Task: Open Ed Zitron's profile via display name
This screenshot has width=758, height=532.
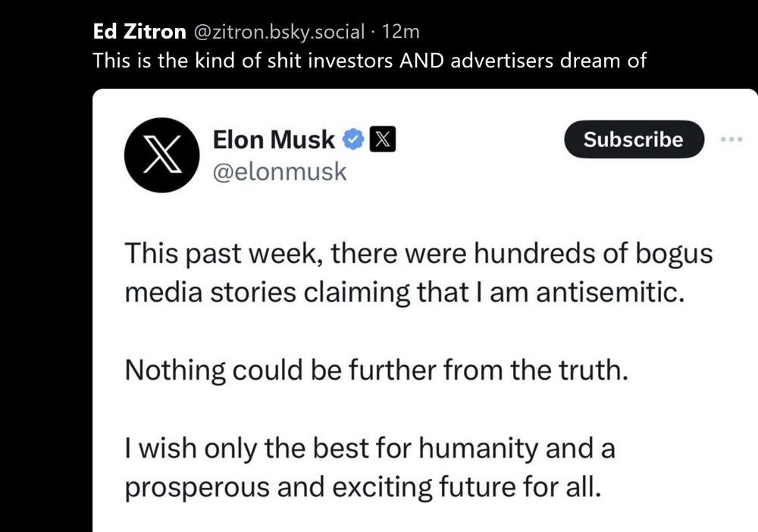Action: click(139, 32)
